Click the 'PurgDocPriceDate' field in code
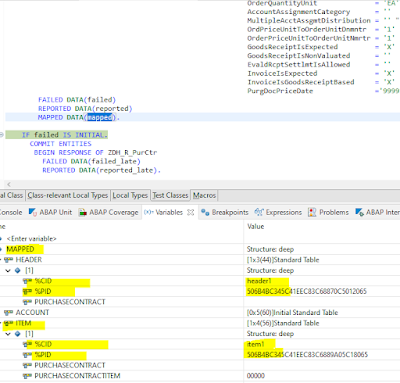400x383 pixels. [280, 91]
